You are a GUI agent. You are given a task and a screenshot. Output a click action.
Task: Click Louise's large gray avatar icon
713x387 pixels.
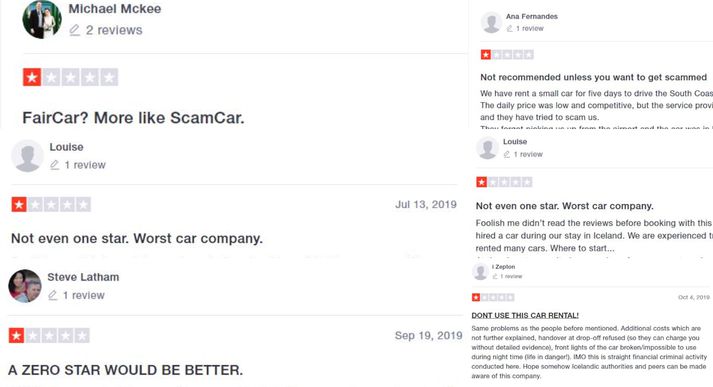tap(27, 156)
